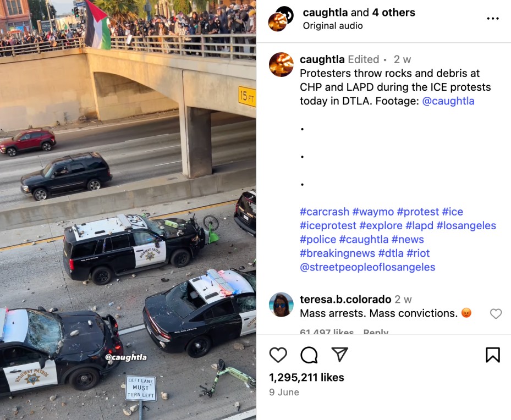Like teresa.b.colorado's comment with the heart
Screen dimensions: 511x420
[x=496, y=313]
